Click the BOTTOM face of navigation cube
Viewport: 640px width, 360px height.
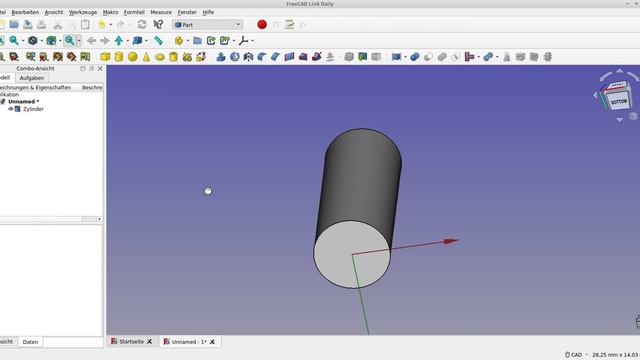[619, 102]
